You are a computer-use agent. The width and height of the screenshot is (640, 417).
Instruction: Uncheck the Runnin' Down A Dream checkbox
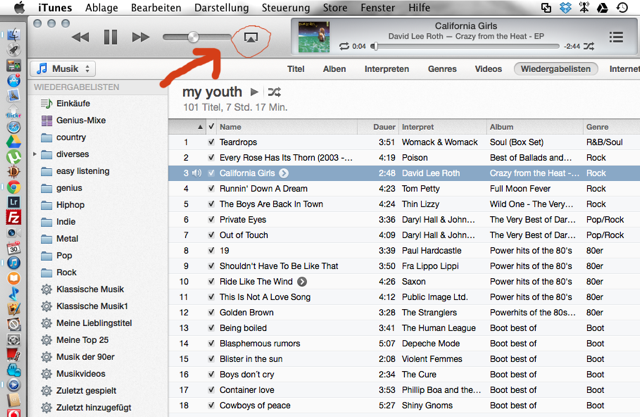[x=211, y=189]
